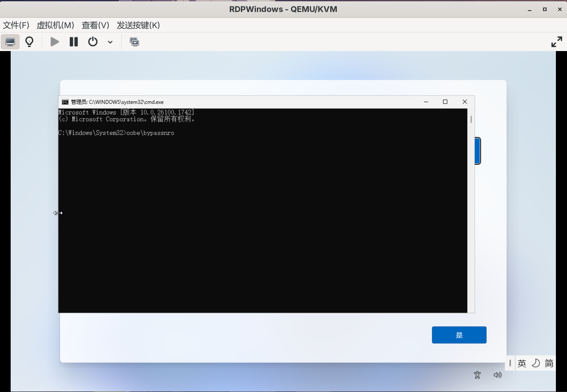This screenshot has width=567, height=392.
Task: Open the accessibility options icon
Action: [x=477, y=375]
